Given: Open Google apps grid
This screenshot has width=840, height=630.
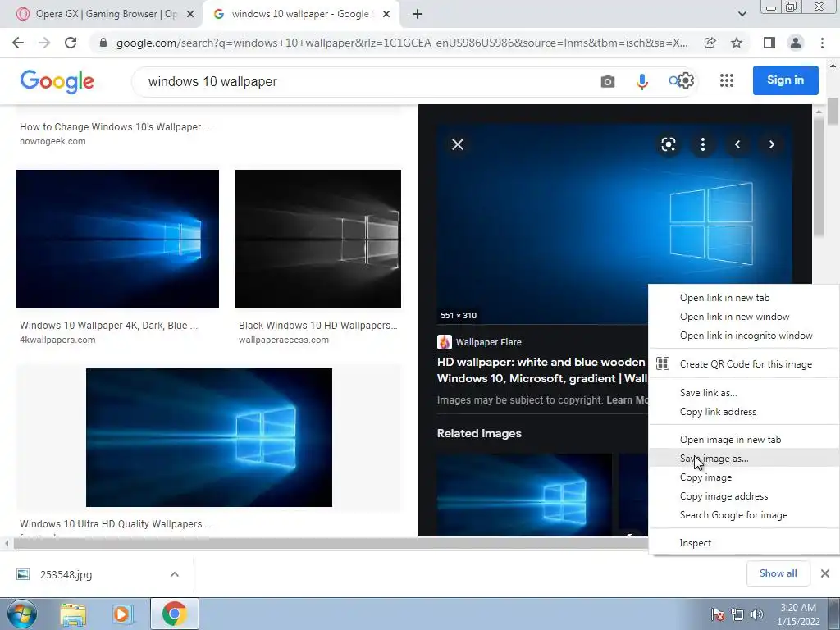Looking at the screenshot, I should click(x=727, y=80).
